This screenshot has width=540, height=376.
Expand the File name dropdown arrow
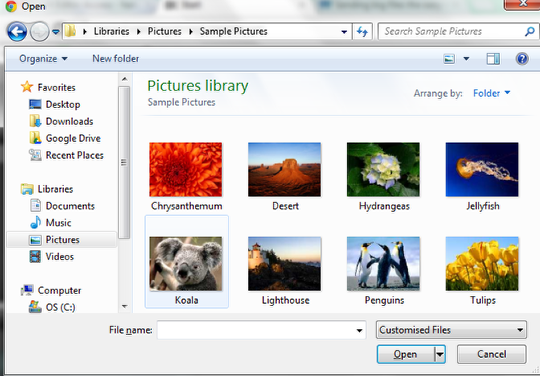(359, 331)
